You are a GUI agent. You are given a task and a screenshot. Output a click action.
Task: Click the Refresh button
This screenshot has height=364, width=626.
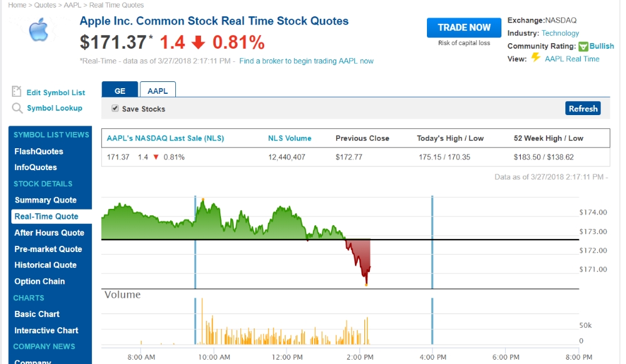click(582, 108)
